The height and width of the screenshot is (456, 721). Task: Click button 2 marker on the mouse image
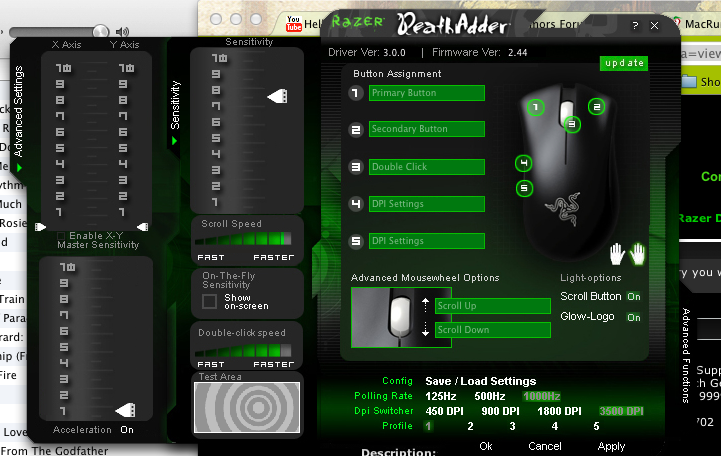[x=596, y=107]
